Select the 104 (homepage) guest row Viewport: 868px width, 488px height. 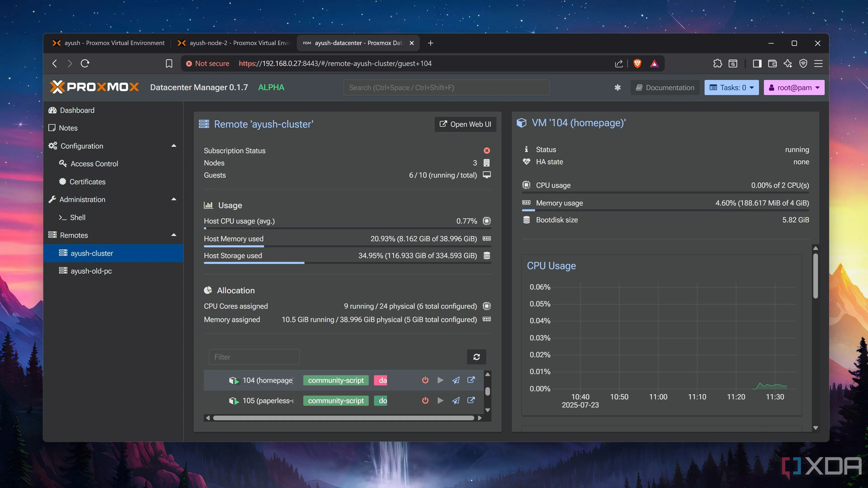click(344, 380)
